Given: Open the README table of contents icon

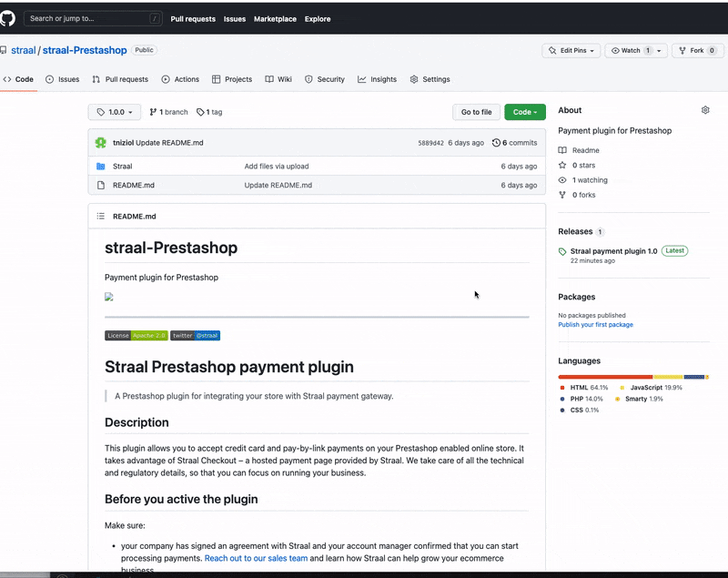Looking at the screenshot, I should 101,217.
